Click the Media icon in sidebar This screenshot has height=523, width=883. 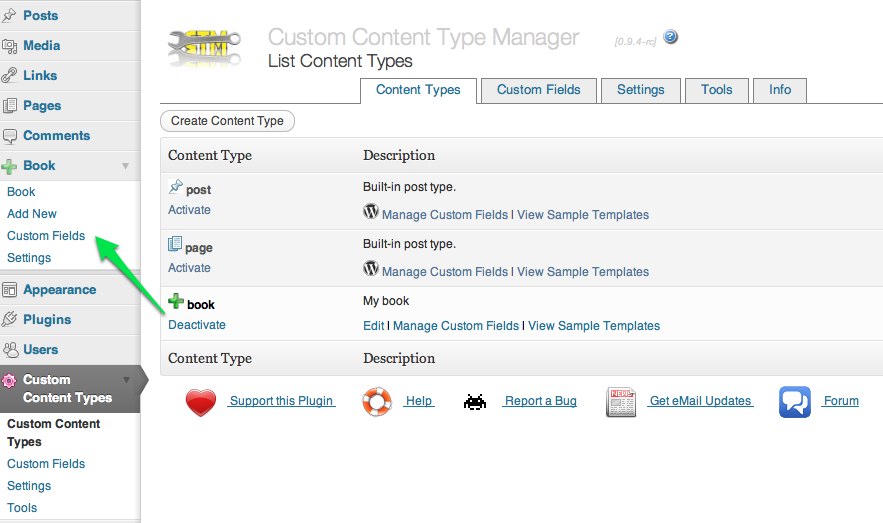(x=9, y=46)
